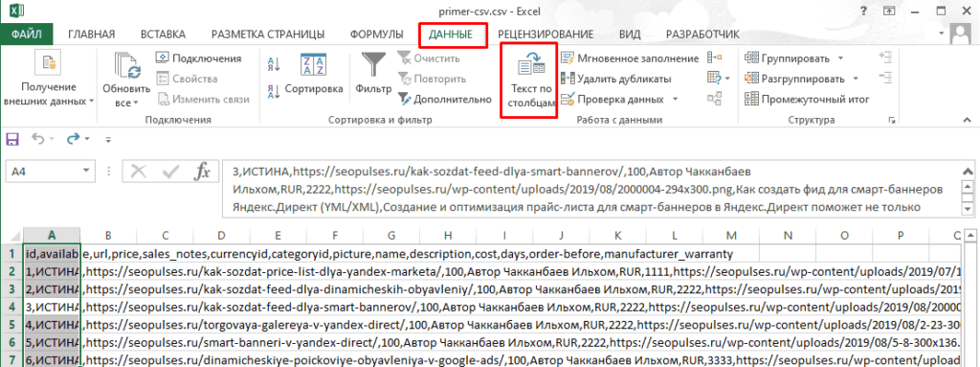Select column A header

click(52, 235)
